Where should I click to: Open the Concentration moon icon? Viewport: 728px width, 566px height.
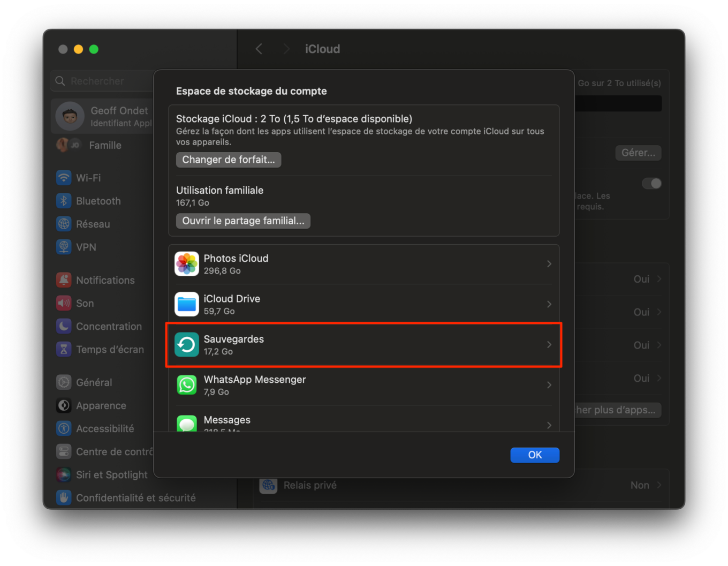pos(64,326)
